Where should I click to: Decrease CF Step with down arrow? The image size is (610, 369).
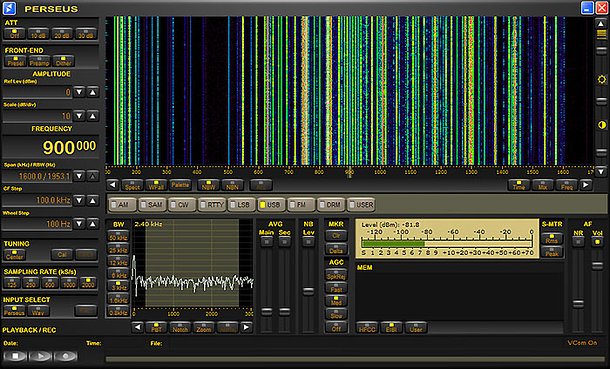[79, 201]
